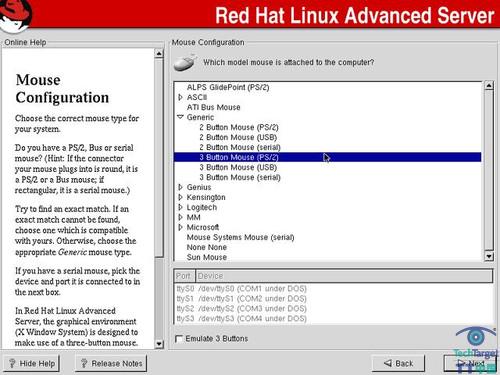
Task: Click the Genius group label
Action: tap(199, 187)
